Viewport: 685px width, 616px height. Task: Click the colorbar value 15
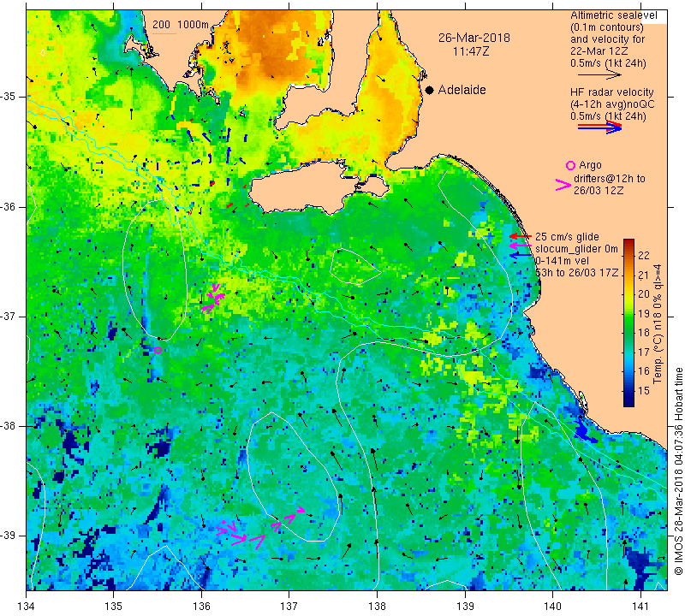coord(644,391)
